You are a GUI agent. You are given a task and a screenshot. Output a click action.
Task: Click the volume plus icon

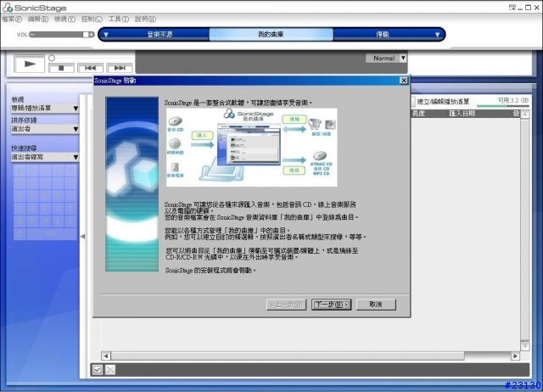tap(92, 34)
